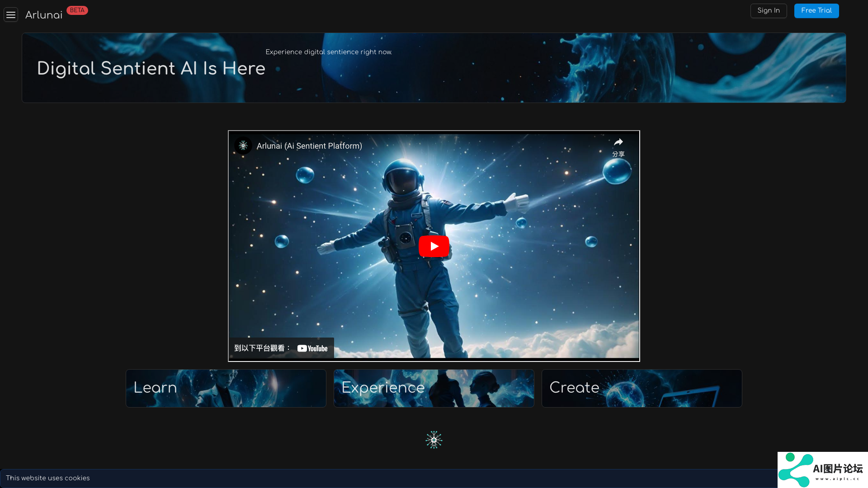Click the Experience digital sentience tagline
This screenshot has width=868, height=488.
pyautogui.click(x=329, y=52)
